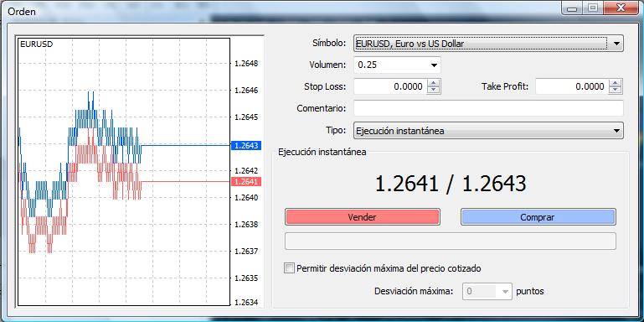Click the empty status bar below Vender
The height and width of the screenshot is (322, 644).
click(451, 241)
